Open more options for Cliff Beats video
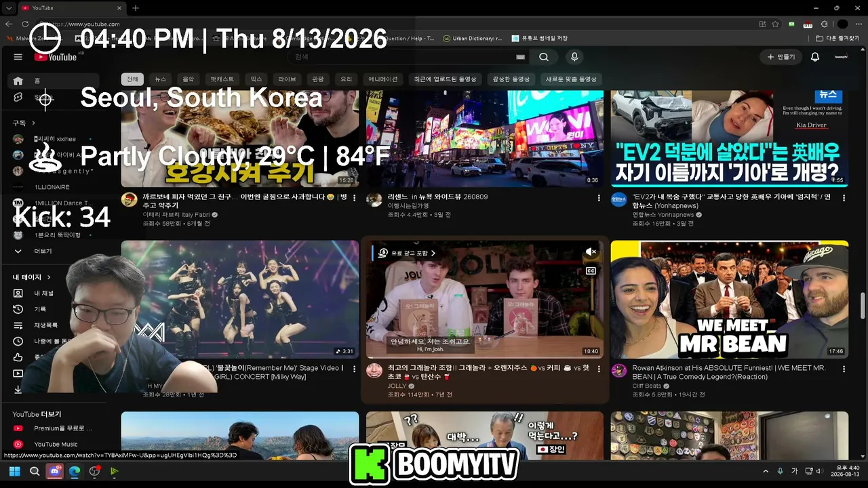This screenshot has width=868, height=488. pos(844,369)
